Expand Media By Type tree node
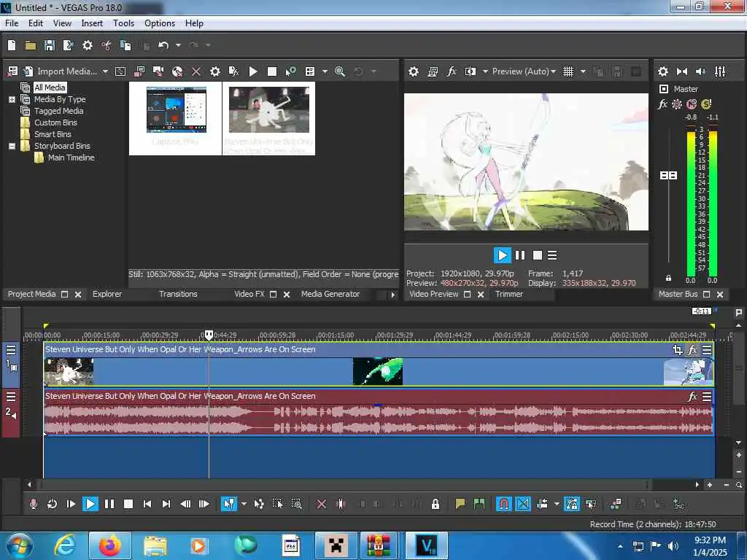Screen dimensions: 747x560 coord(12,99)
